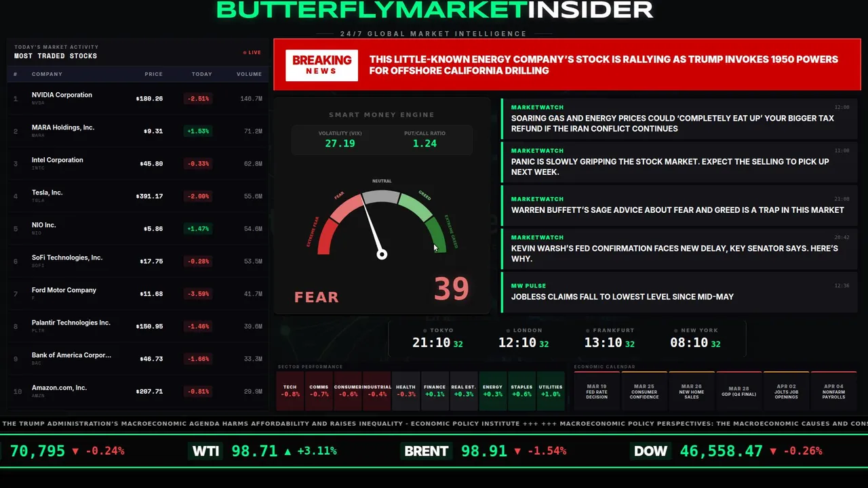868x488 pixels.
Task: Click the Fear and Greed gauge dial
Action: click(382, 222)
